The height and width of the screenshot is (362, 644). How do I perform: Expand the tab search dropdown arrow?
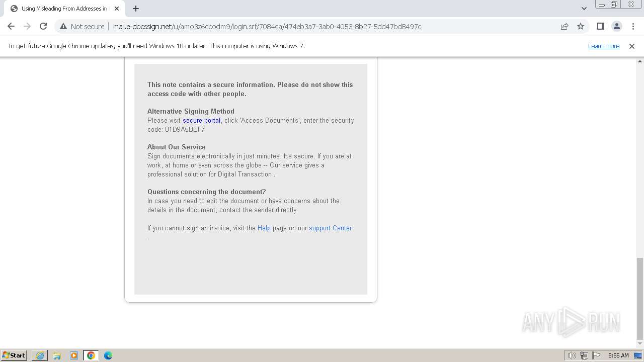[584, 9]
